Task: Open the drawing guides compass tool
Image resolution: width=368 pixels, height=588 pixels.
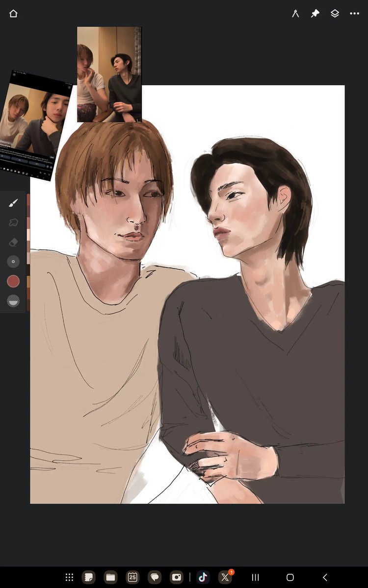Action: pyautogui.click(x=295, y=14)
